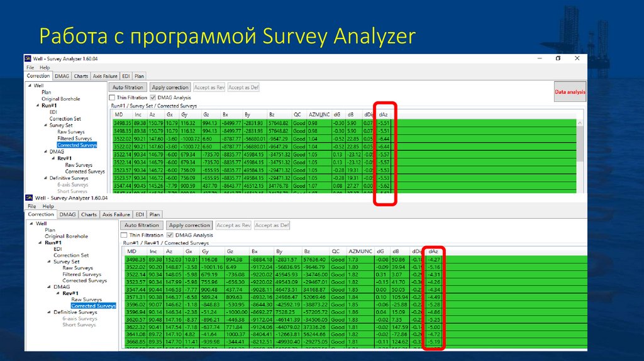Screen dimensions: 644x361
Task: Click AZMUNC column header in lower window table
Action: point(360,252)
